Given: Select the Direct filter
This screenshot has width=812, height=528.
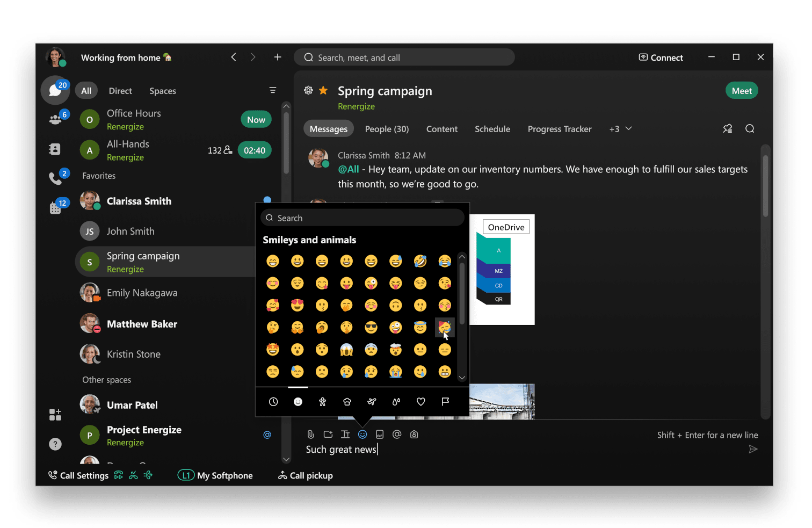Looking at the screenshot, I should point(120,91).
